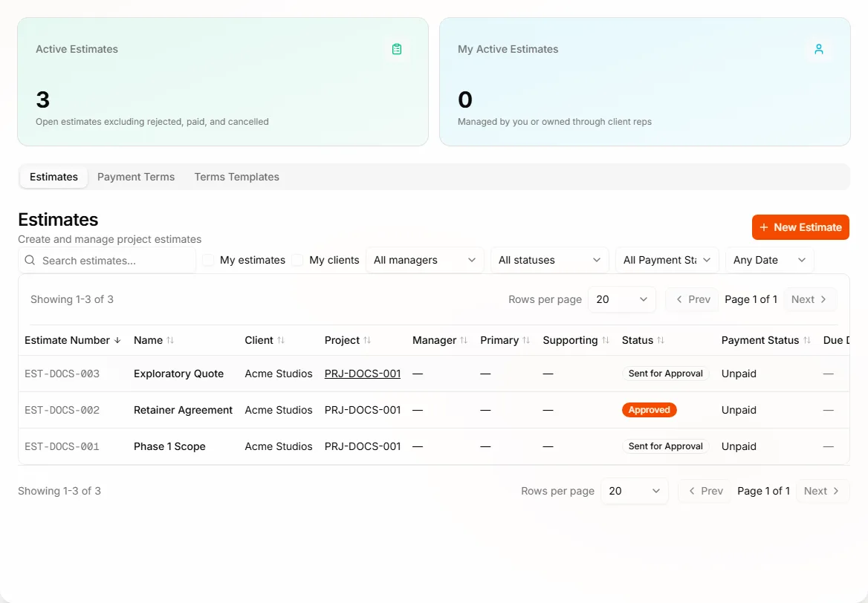Click estimate number EST-DOCS-003
The image size is (868, 603).
click(x=62, y=374)
